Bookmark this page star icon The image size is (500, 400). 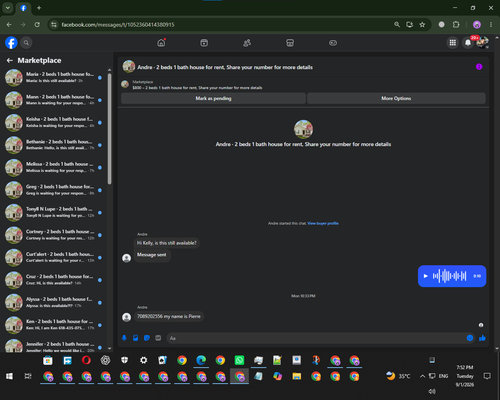422,25
